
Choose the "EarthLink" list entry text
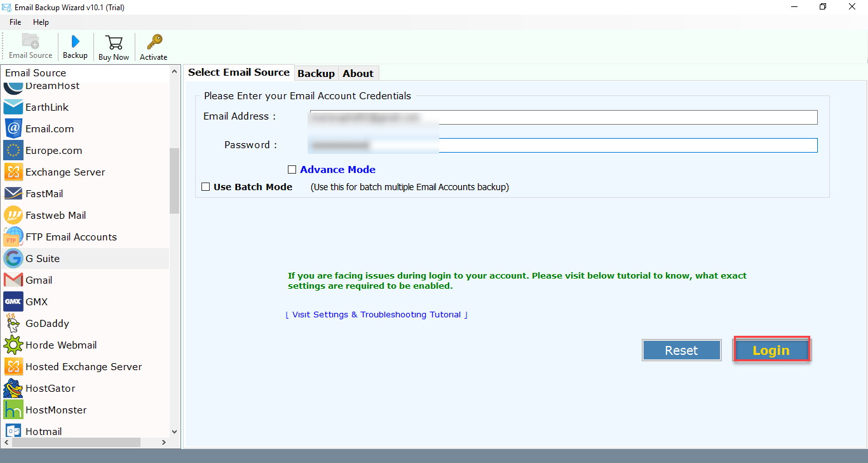47,107
